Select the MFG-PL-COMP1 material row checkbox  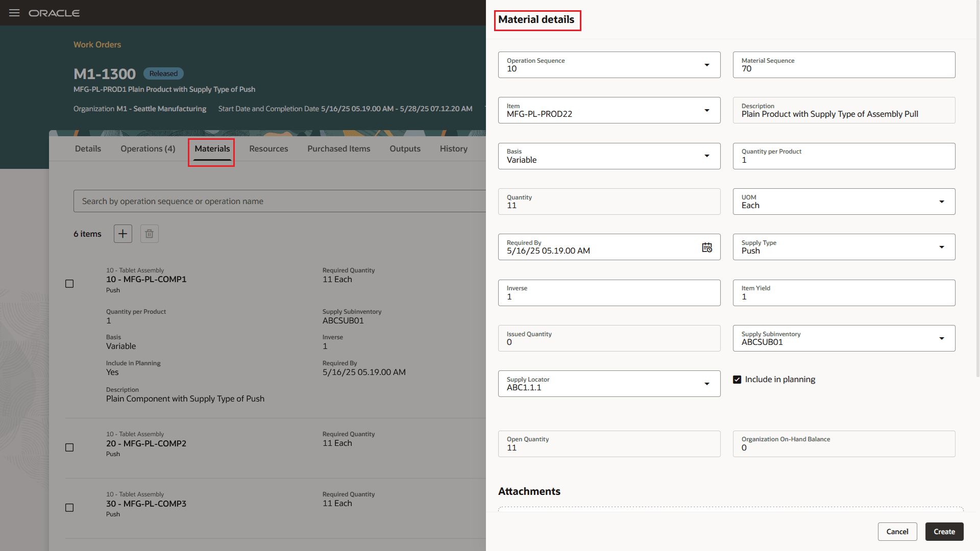click(69, 284)
